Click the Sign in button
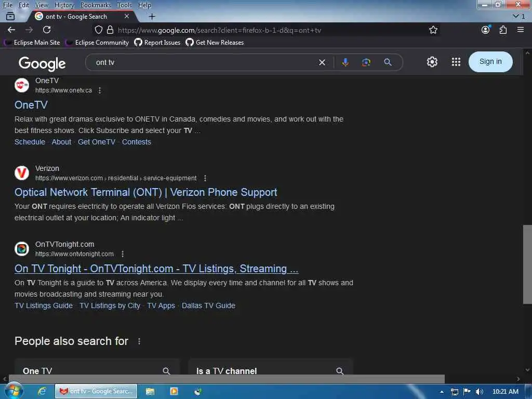 [x=490, y=62]
